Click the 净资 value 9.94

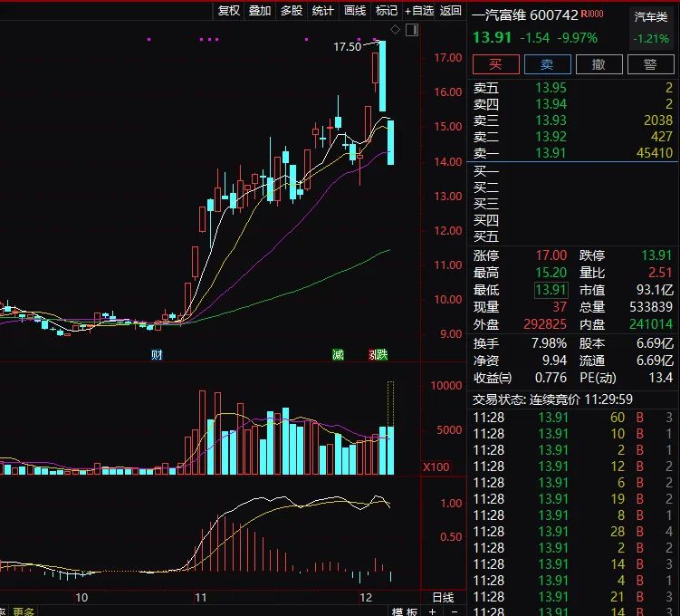[555, 361]
